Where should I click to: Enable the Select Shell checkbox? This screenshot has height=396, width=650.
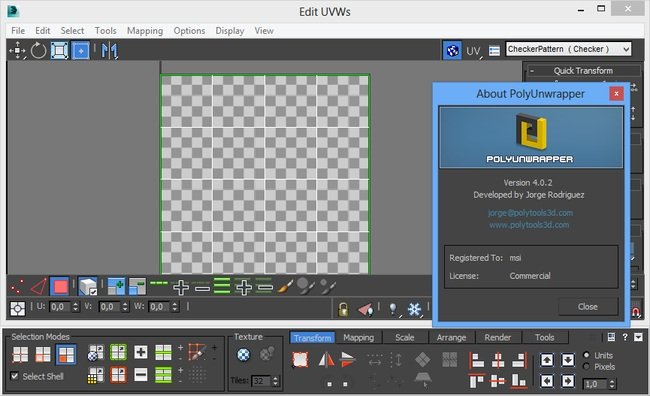click(15, 376)
